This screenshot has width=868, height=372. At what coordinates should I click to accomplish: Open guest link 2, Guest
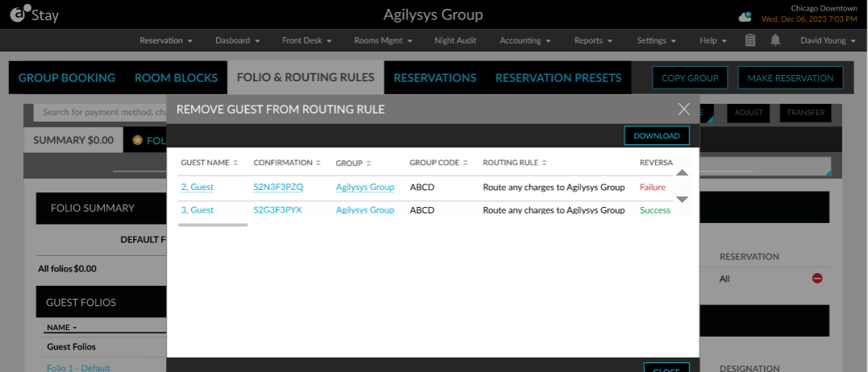197,188
